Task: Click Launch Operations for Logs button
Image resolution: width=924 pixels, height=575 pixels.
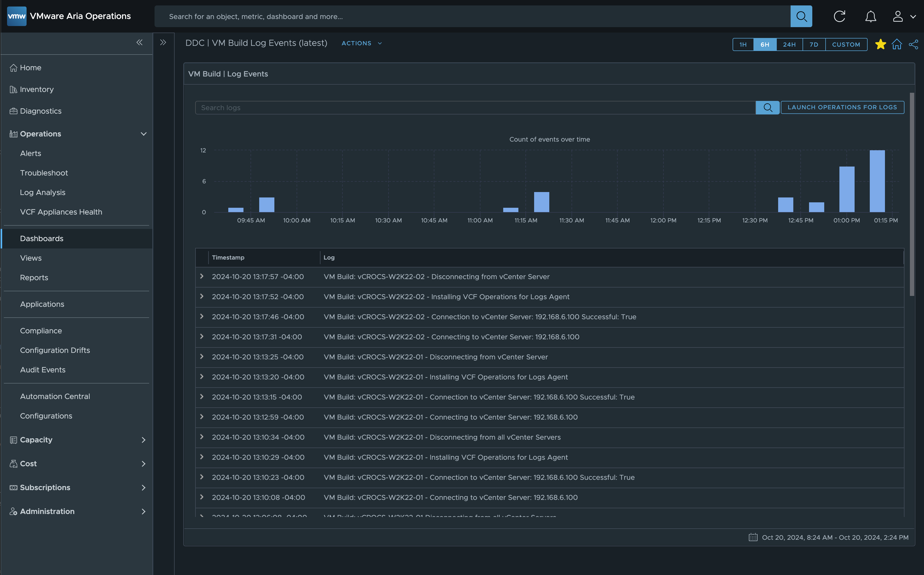Action: coord(842,107)
